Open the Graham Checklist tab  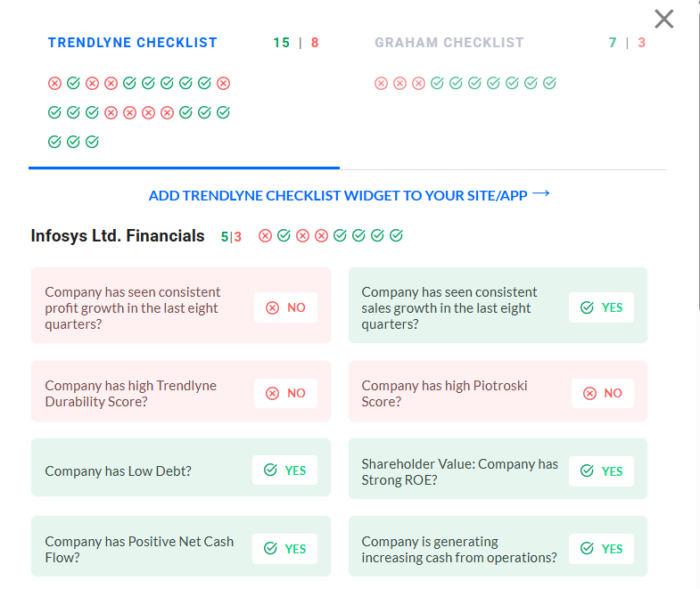pyautogui.click(x=449, y=43)
